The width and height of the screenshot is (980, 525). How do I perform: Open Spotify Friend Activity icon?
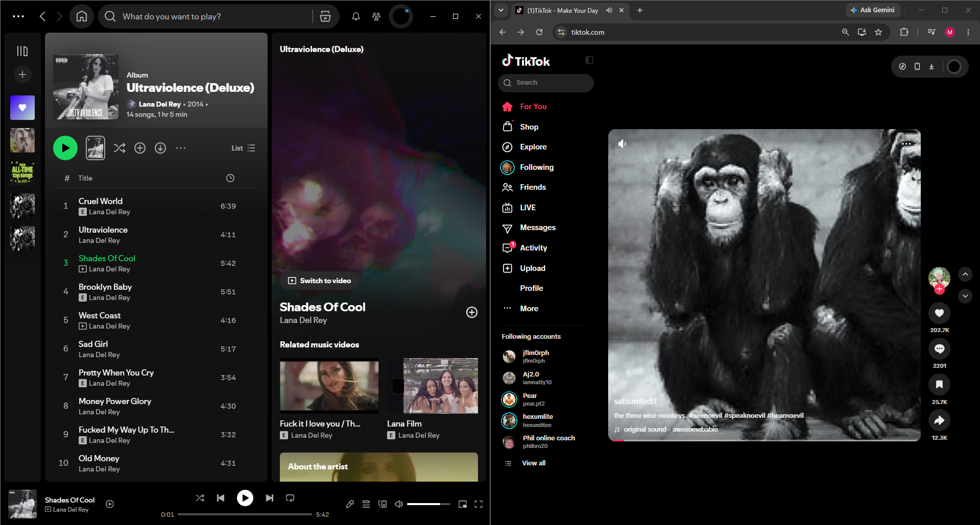click(376, 16)
